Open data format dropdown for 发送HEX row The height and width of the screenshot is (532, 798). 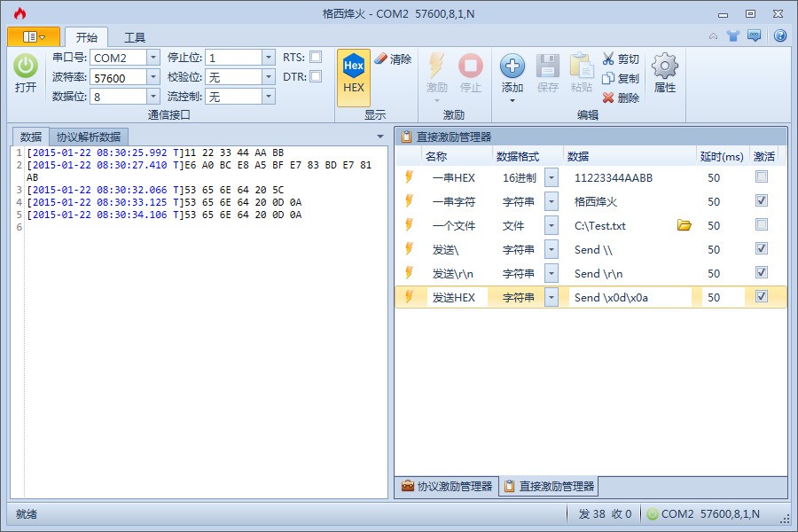[552, 297]
